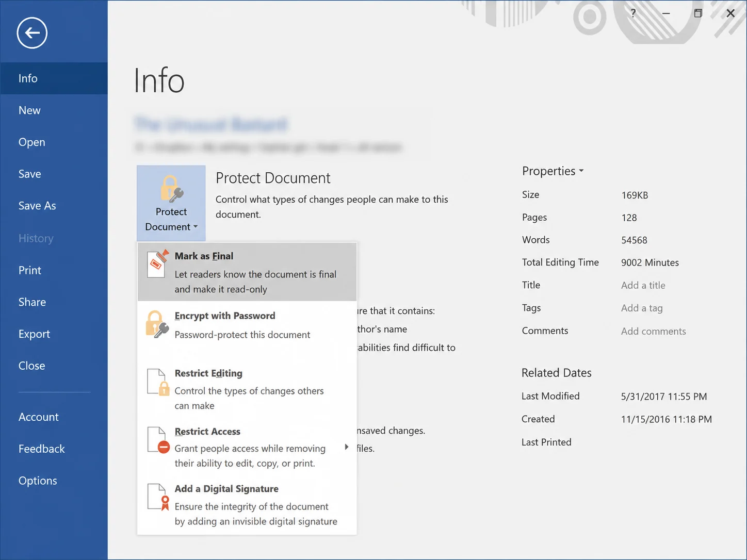Screen dimensions: 747x560
Task: Click the help question mark icon
Action: tap(633, 13)
